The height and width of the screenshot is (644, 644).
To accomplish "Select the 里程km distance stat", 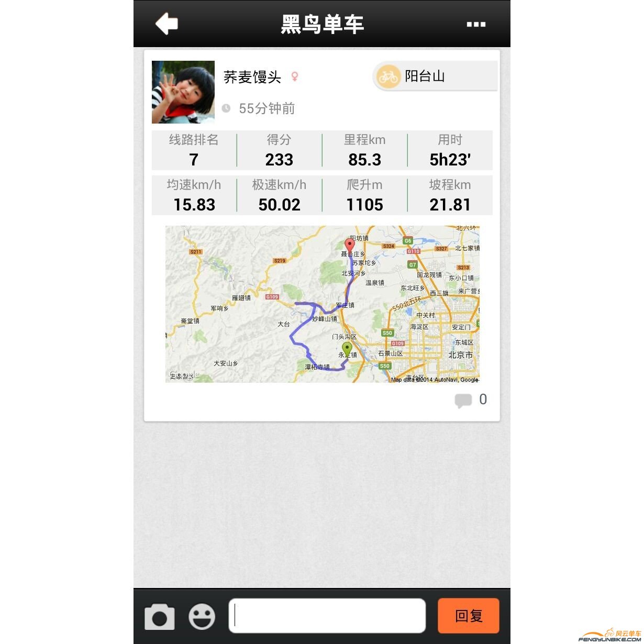I will 365,150.
